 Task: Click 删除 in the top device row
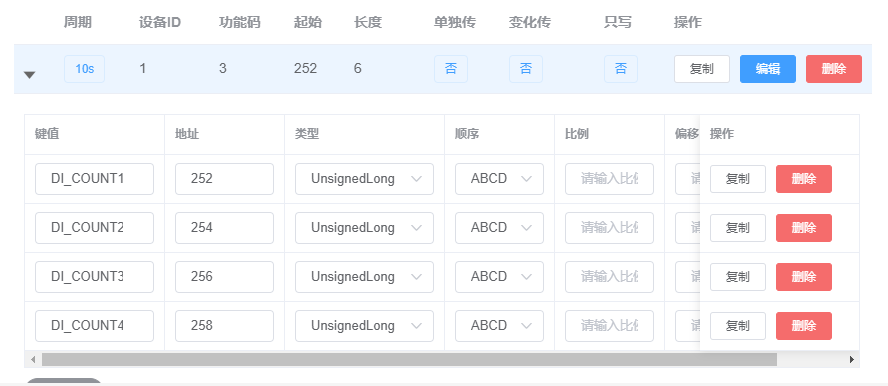[834, 69]
